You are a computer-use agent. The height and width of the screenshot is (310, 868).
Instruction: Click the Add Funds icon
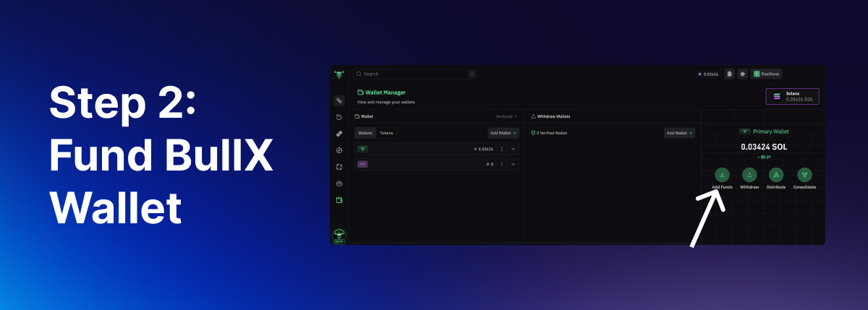point(722,175)
